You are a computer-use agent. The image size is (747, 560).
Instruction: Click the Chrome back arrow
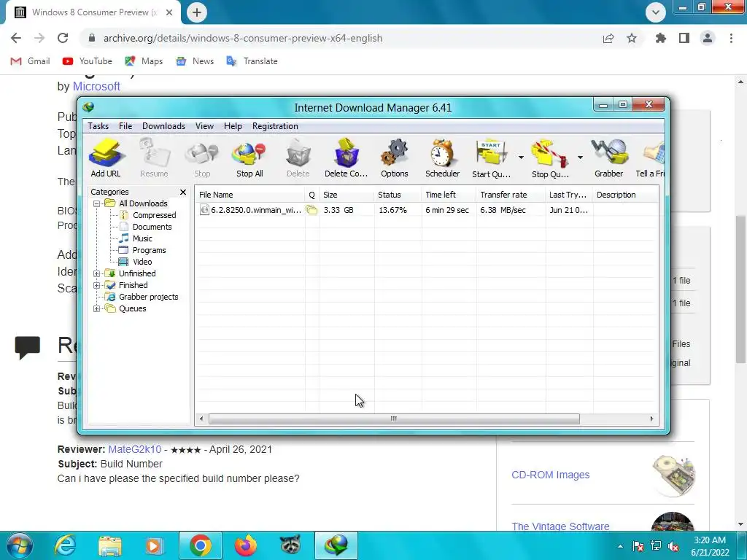[16, 38]
